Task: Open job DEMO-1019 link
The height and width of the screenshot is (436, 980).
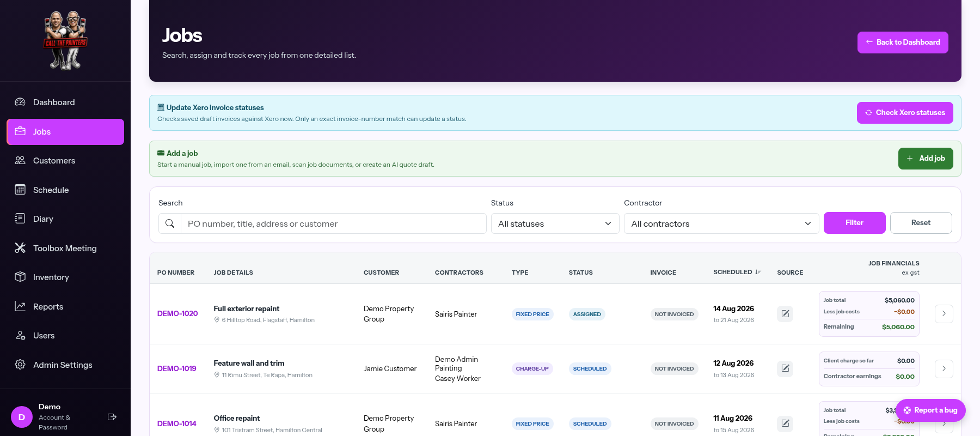Action: point(177,368)
